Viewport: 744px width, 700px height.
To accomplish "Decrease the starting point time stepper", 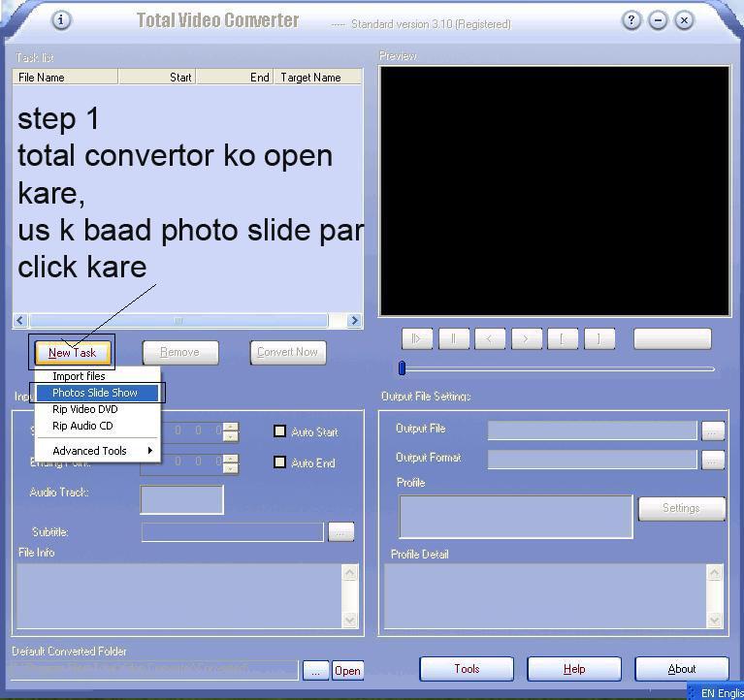I will [231, 436].
